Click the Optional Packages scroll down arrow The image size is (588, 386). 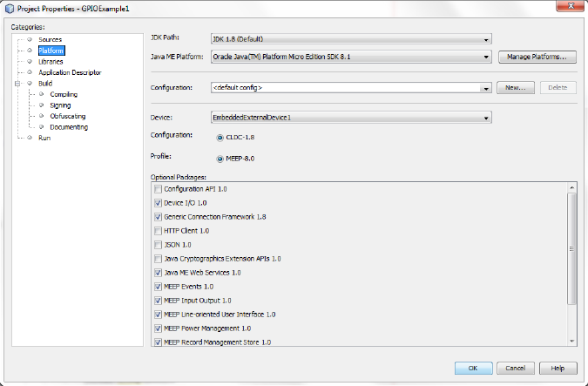571,341
